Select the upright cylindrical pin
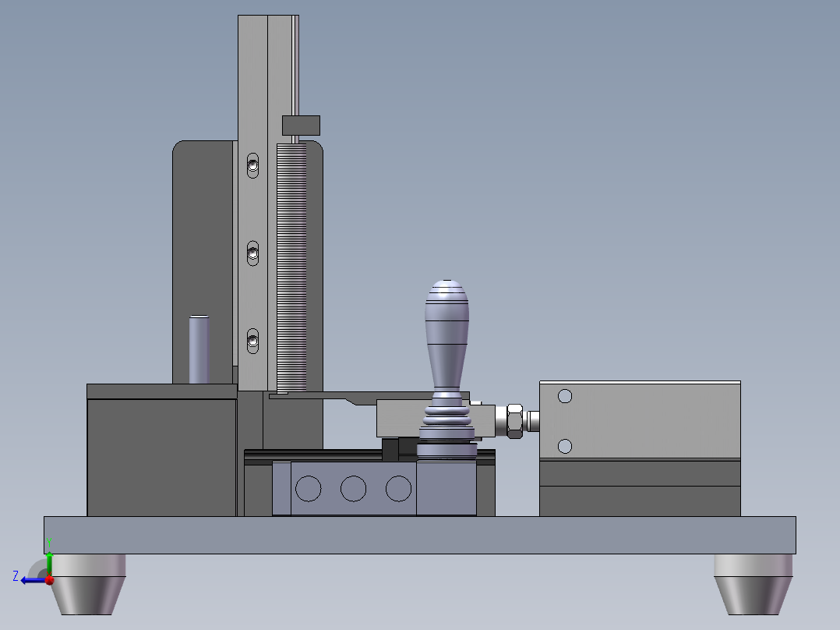Image resolution: width=840 pixels, height=630 pixels. click(199, 349)
